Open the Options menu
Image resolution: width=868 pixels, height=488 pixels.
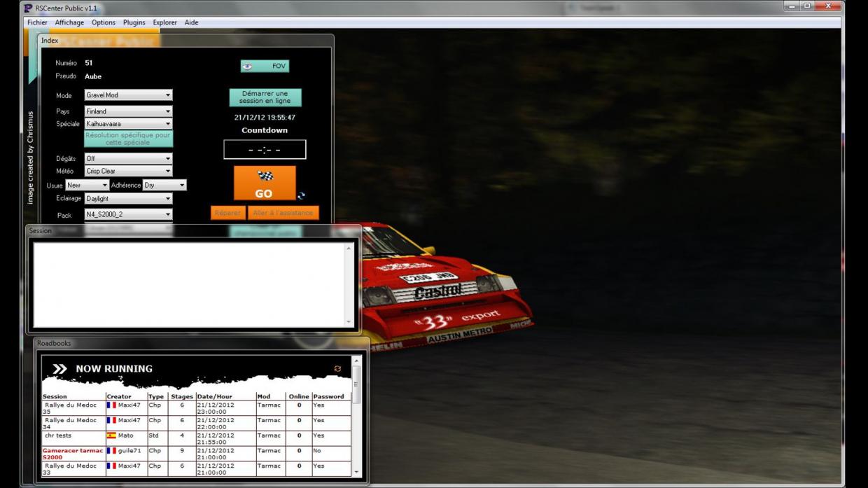104,22
